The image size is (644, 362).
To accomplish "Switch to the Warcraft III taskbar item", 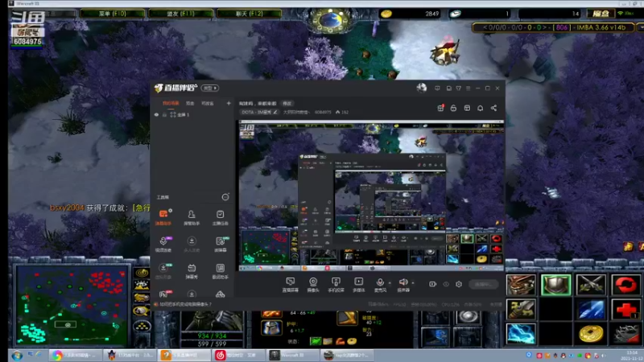I will (x=293, y=355).
